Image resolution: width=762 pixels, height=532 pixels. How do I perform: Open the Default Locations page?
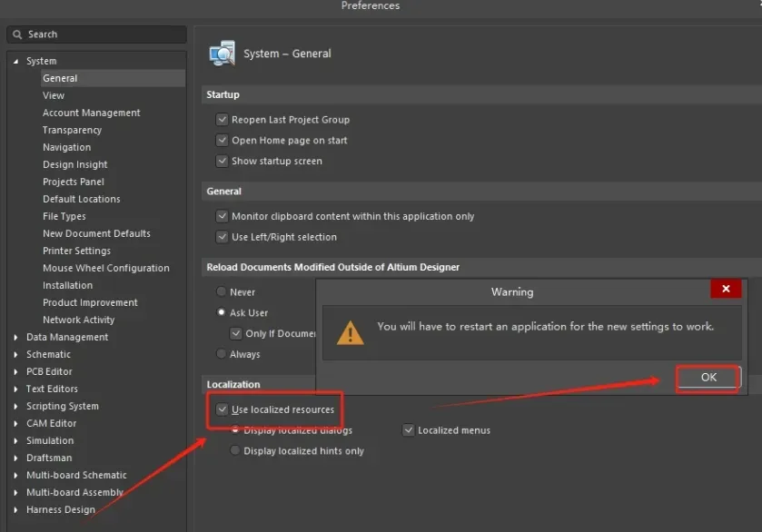point(81,199)
